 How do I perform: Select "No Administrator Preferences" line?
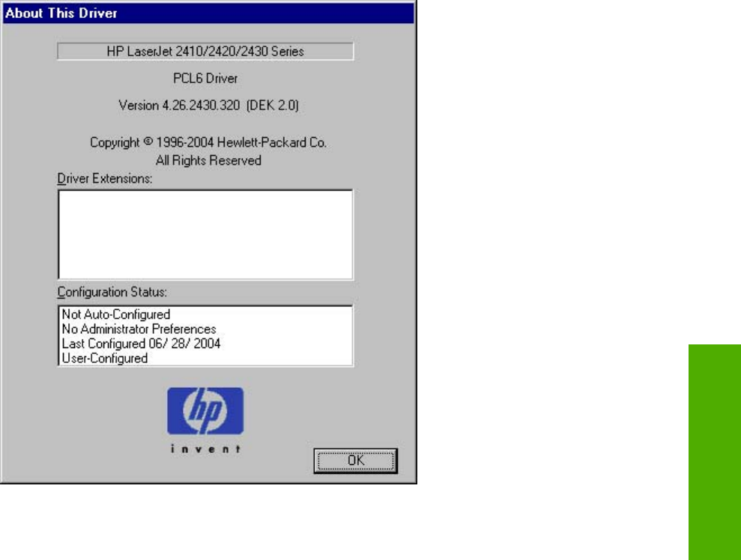pos(139,329)
